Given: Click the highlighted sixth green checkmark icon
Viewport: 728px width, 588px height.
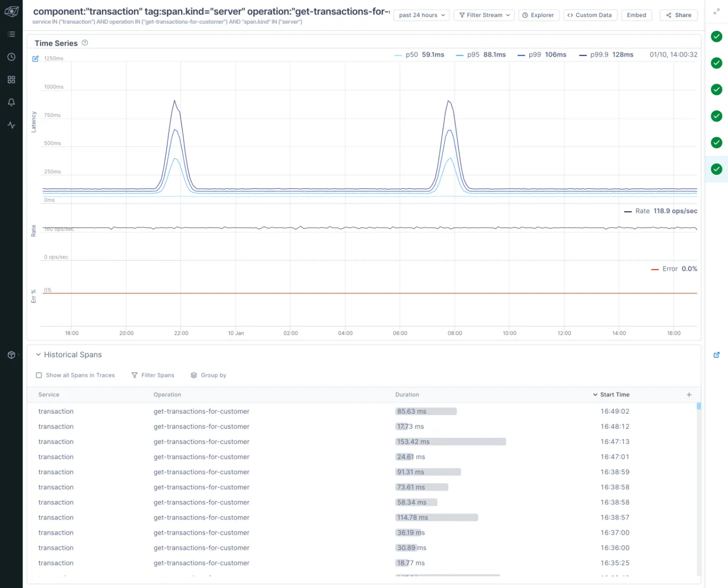Looking at the screenshot, I should pyautogui.click(x=717, y=169).
